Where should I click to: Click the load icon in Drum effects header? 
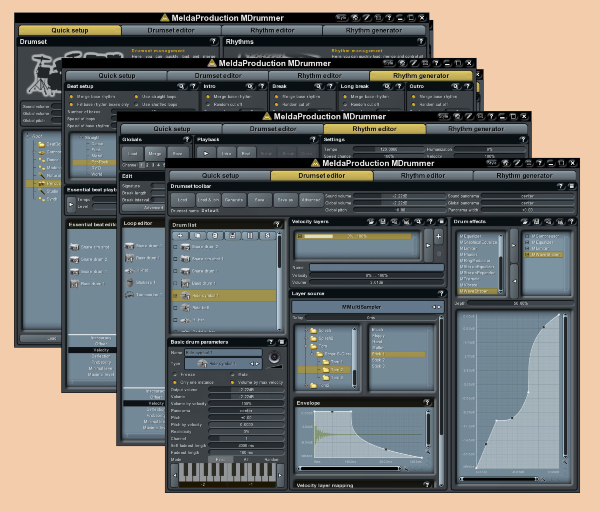[525, 221]
